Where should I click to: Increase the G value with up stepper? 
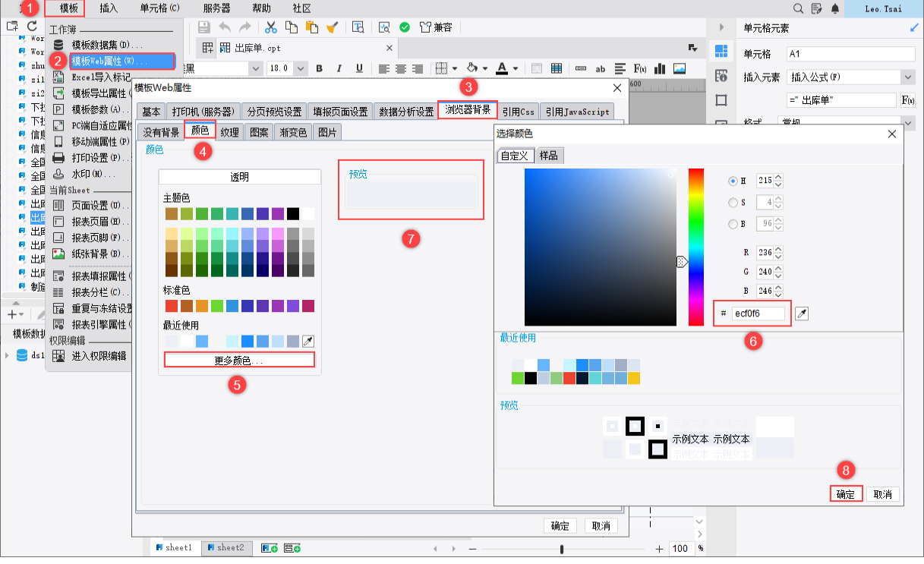tap(778, 268)
